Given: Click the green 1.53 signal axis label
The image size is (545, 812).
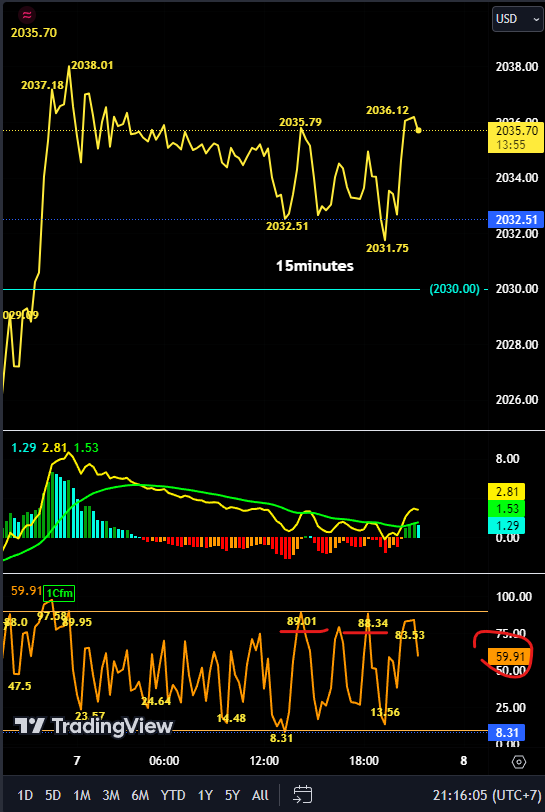Looking at the screenshot, I should click(507, 508).
